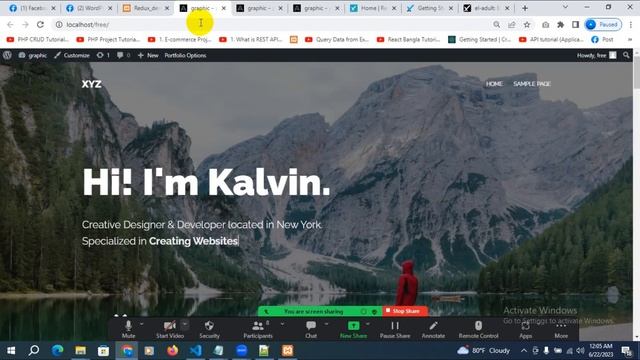Click the Stop Share button
640x360 pixels.
coord(403,311)
